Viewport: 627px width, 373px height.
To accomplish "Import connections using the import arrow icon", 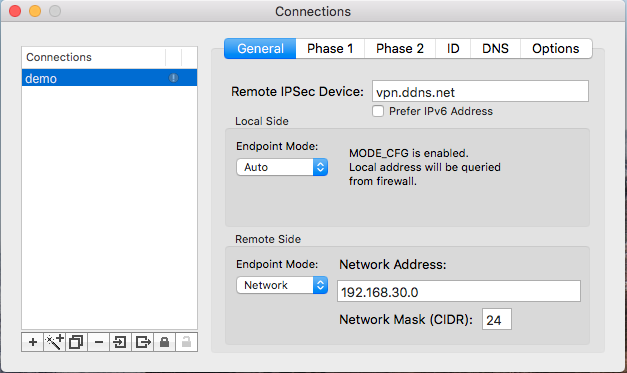I will tap(120, 342).
